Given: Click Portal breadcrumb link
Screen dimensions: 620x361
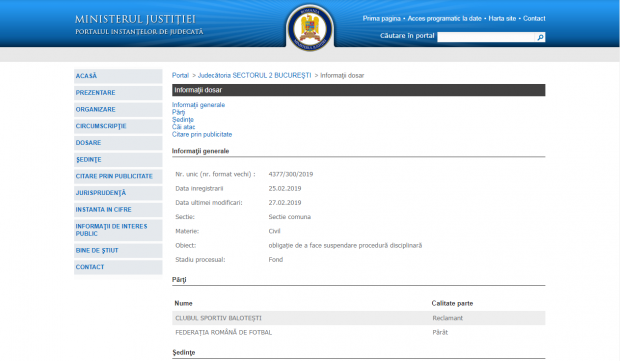Looking at the screenshot, I should (180, 76).
